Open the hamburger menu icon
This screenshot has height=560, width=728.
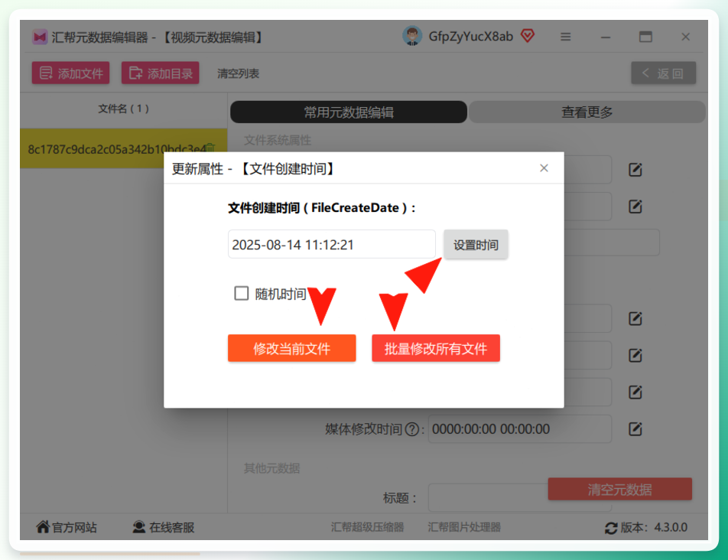pos(565,36)
